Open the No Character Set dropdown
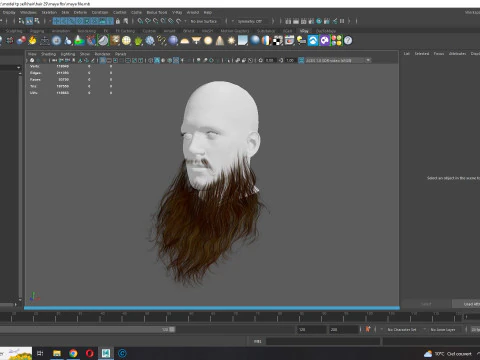Image resolution: width=480 pixels, height=360 pixels. [402, 330]
